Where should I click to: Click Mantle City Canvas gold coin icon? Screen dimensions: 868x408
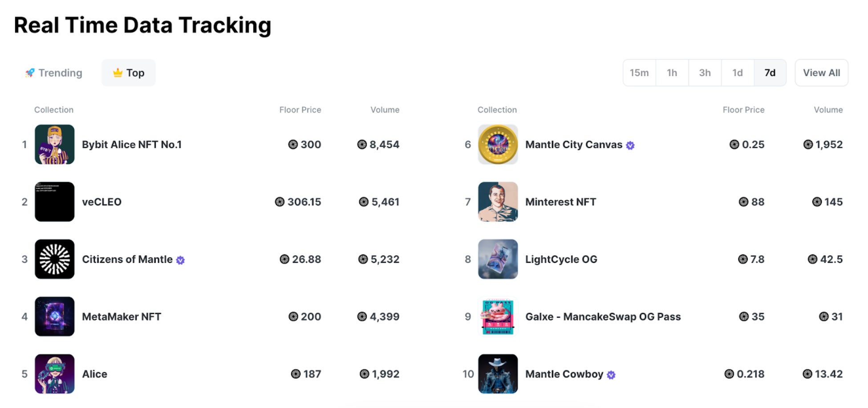click(x=498, y=145)
